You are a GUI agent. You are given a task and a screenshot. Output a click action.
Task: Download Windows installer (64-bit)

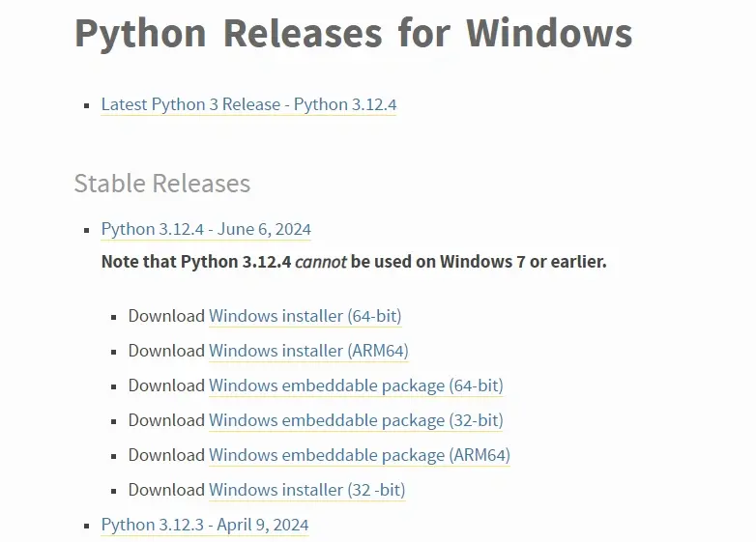click(305, 316)
